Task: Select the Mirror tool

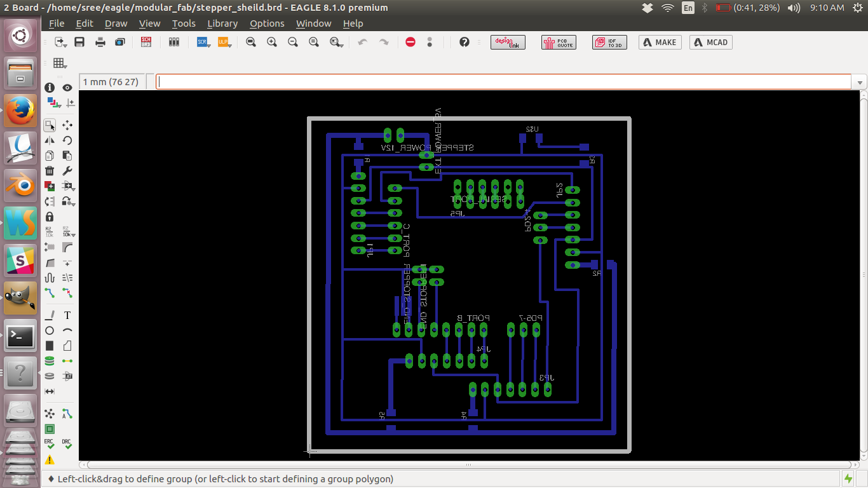Action: tap(50, 140)
